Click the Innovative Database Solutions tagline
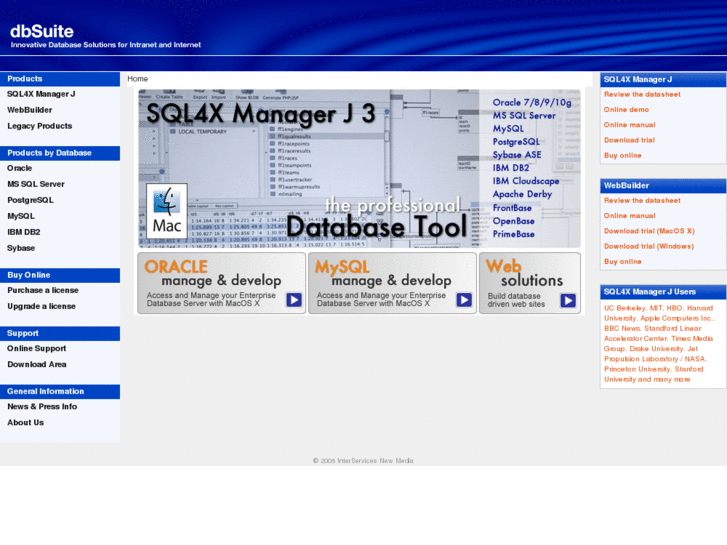The height and width of the screenshot is (545, 727). 106,45
